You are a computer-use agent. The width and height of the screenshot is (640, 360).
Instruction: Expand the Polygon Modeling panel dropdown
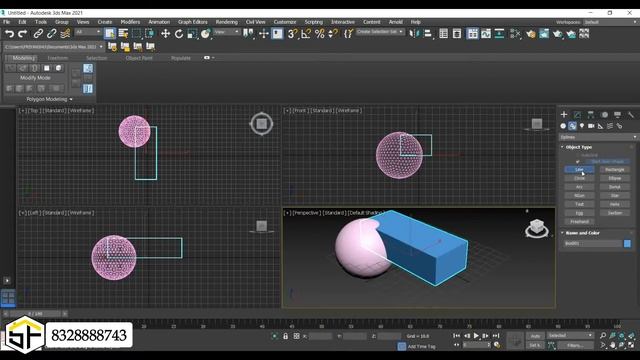pyautogui.click(x=49, y=99)
